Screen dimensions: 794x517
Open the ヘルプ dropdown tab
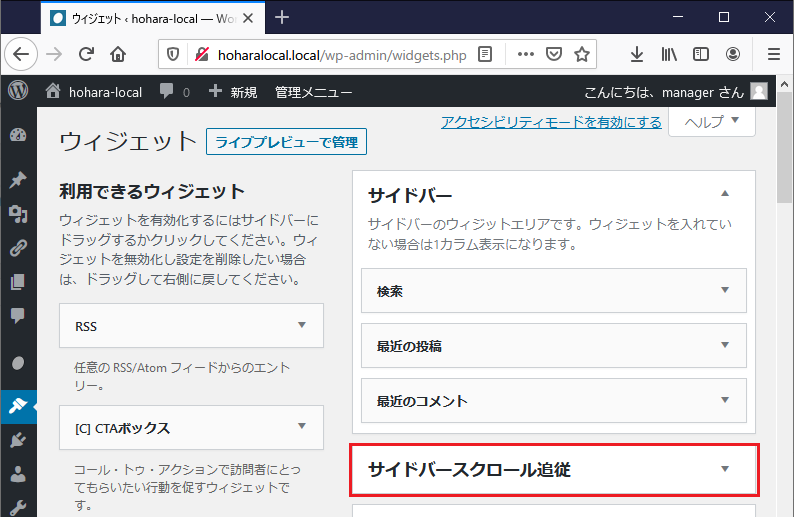[712, 121]
